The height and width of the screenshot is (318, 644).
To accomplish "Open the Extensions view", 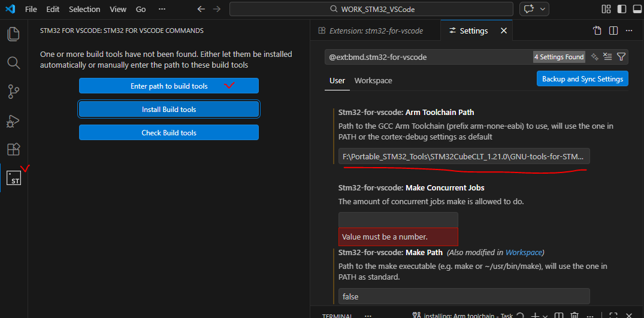I will [x=14, y=149].
